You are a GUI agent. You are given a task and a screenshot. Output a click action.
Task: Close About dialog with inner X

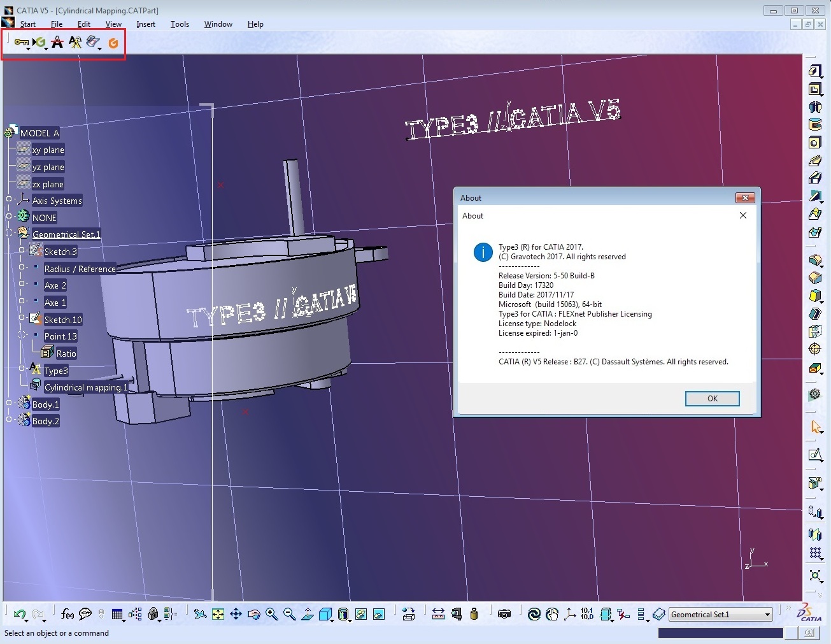(x=742, y=215)
